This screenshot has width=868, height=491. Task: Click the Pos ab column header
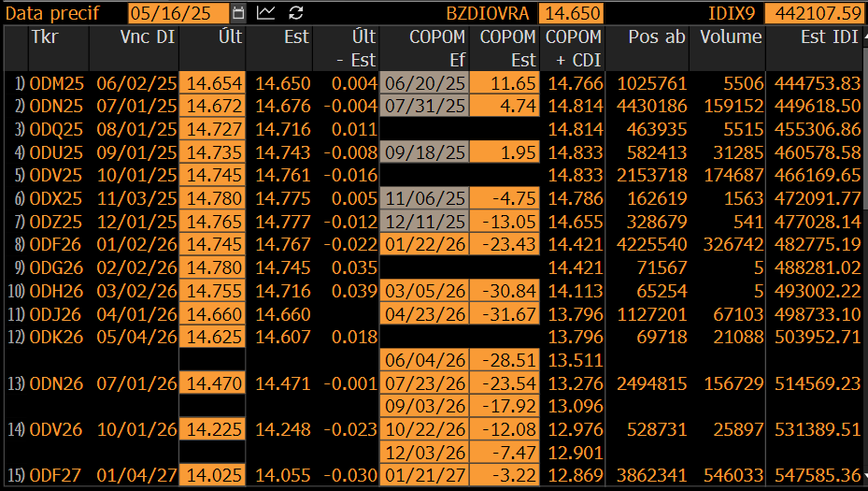(x=657, y=36)
